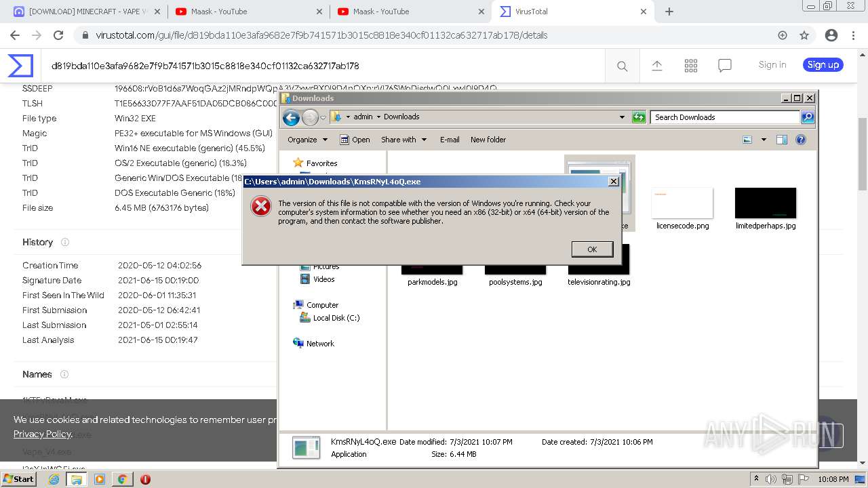Select Videos in the navigation pane
This screenshot has height=488, width=868.
[323, 279]
